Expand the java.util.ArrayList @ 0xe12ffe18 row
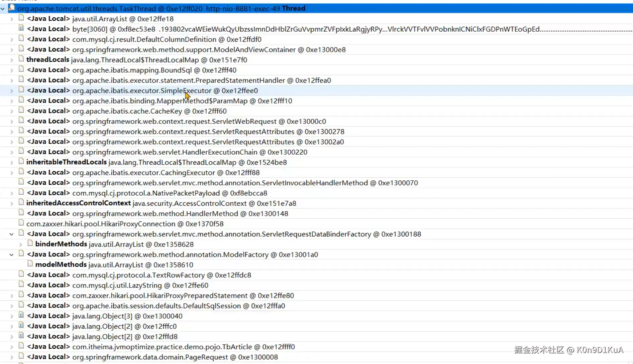The width and height of the screenshot is (633, 364). coord(12,19)
